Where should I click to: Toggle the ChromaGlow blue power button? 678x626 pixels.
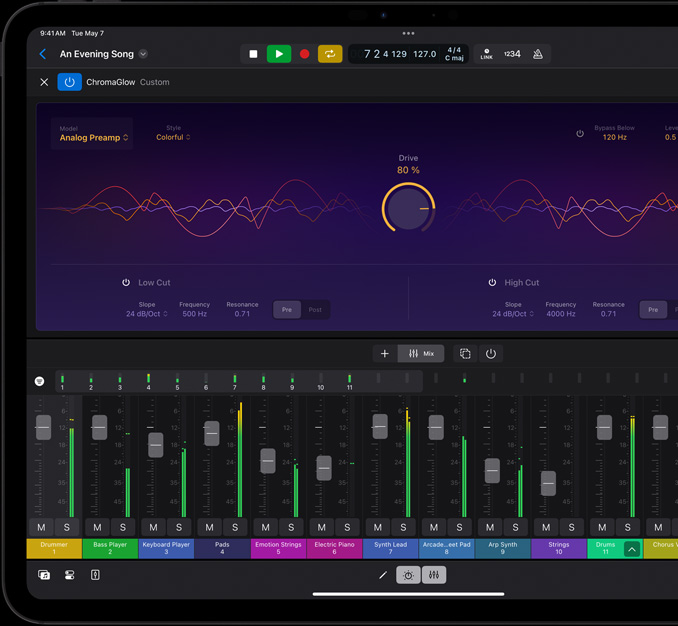point(69,82)
